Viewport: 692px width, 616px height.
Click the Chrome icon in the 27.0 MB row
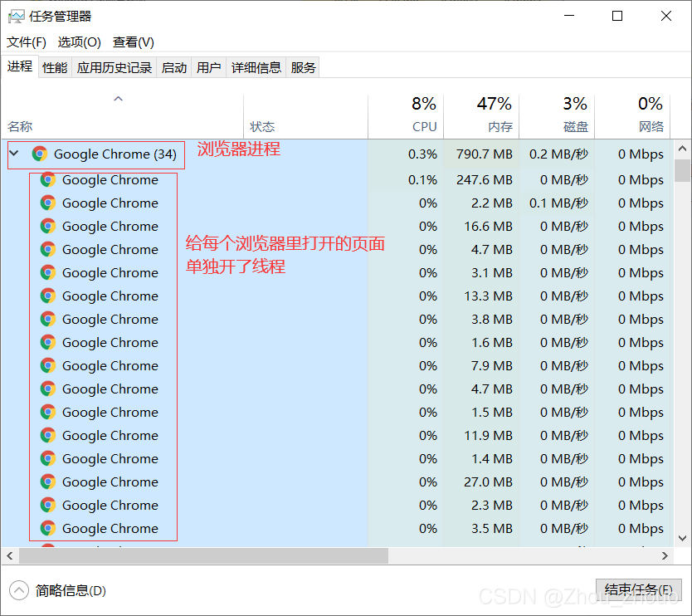tap(48, 482)
